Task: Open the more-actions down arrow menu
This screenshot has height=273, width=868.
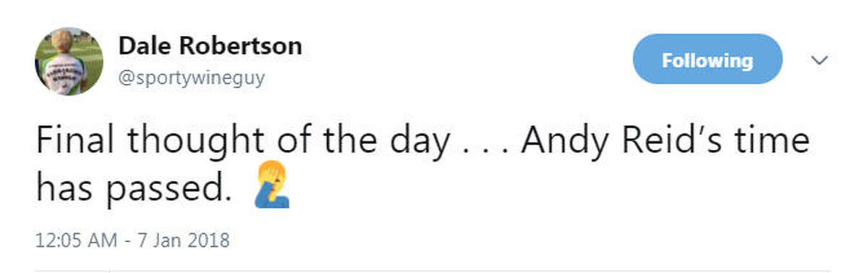Action: (819, 60)
